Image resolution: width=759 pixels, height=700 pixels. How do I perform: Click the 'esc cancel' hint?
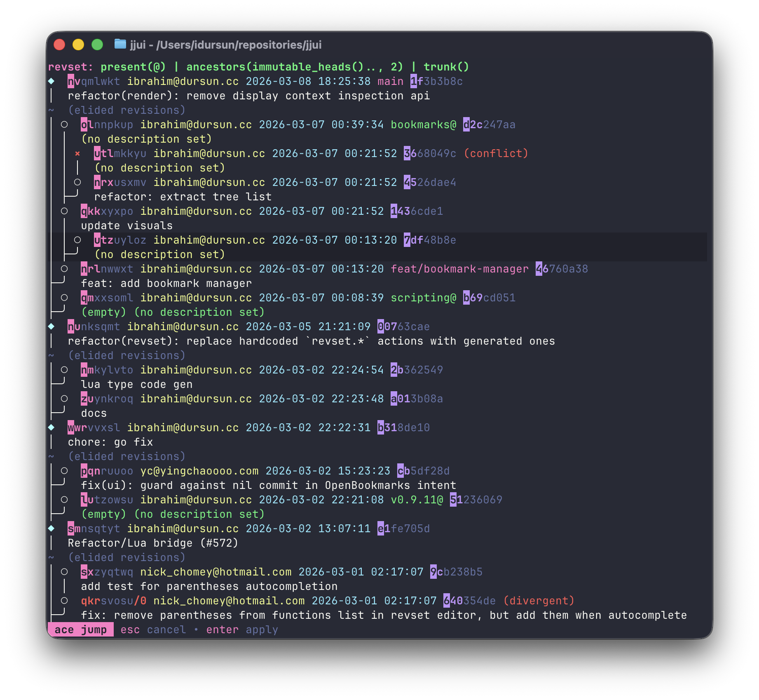(153, 630)
